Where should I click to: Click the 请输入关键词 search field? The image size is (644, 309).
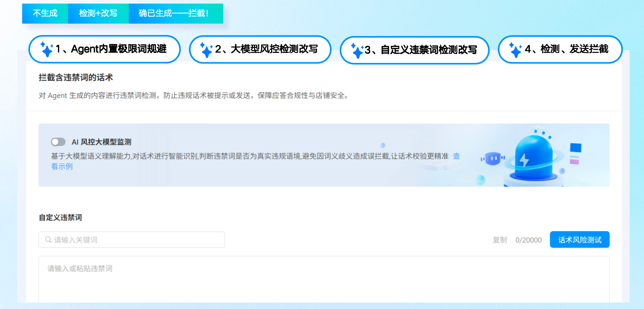132,240
